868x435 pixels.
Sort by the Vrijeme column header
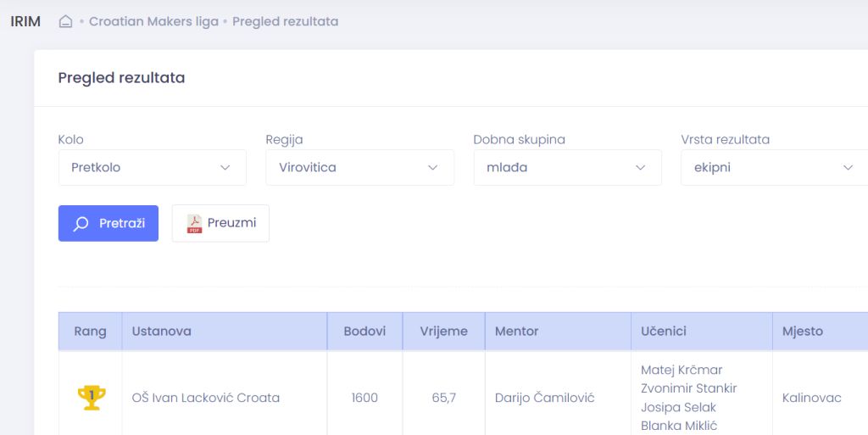[x=444, y=332]
